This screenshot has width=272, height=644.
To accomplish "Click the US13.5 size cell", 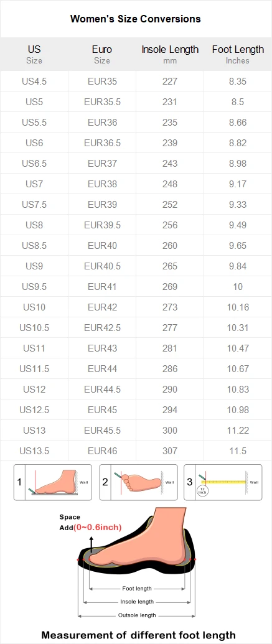I will pos(34,451).
